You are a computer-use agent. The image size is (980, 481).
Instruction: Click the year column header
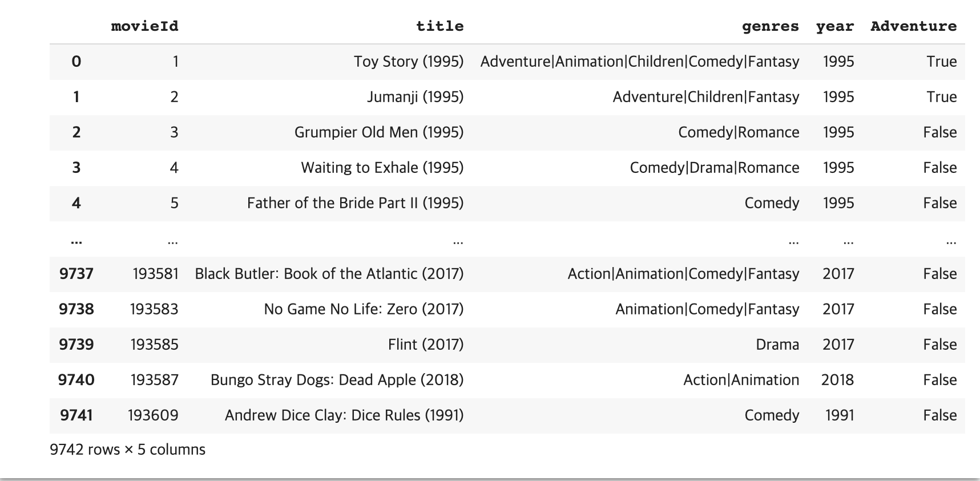click(834, 26)
